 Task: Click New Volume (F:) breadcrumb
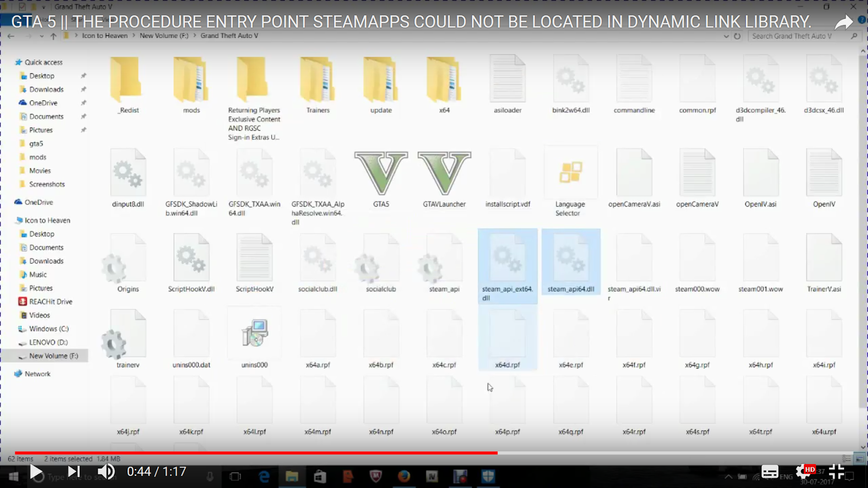pos(164,36)
